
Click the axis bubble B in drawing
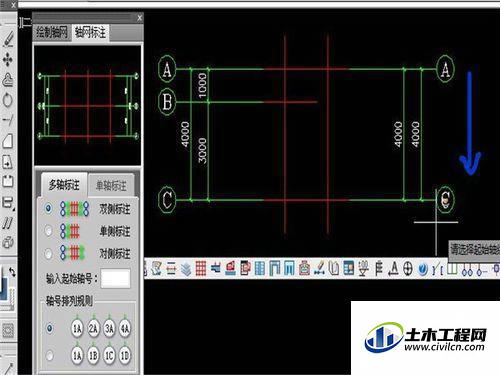(167, 102)
